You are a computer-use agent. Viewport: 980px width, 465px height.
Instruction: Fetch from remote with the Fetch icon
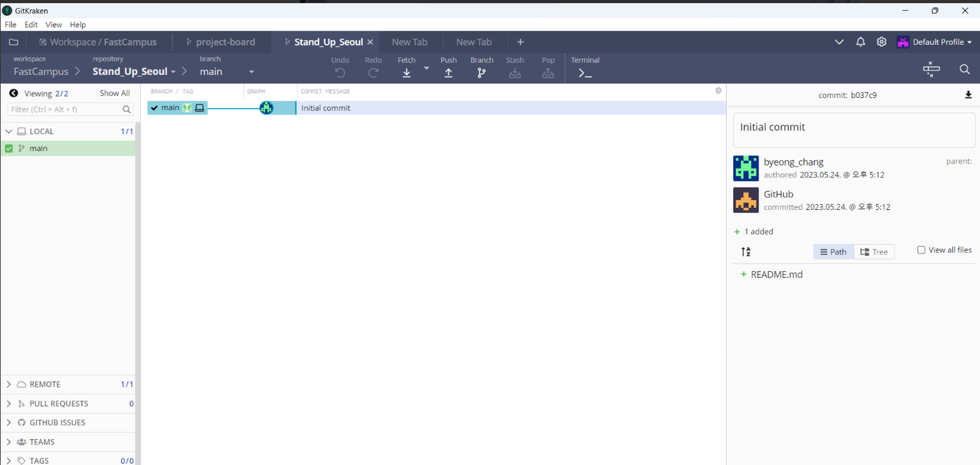pyautogui.click(x=407, y=73)
